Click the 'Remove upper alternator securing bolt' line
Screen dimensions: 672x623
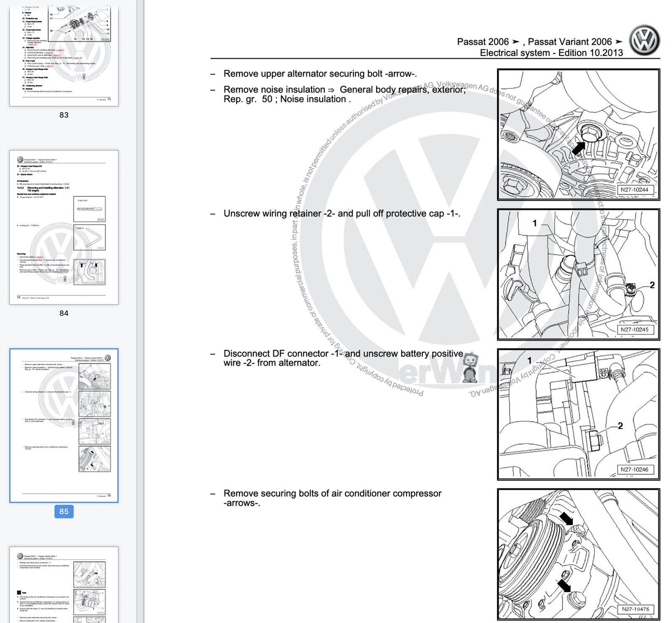(320, 74)
